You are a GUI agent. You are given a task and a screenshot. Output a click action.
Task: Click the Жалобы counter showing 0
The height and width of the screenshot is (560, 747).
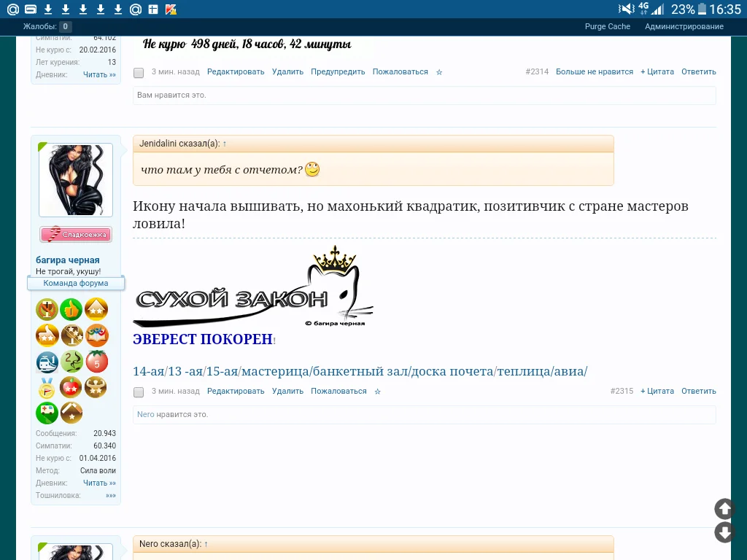coord(45,26)
